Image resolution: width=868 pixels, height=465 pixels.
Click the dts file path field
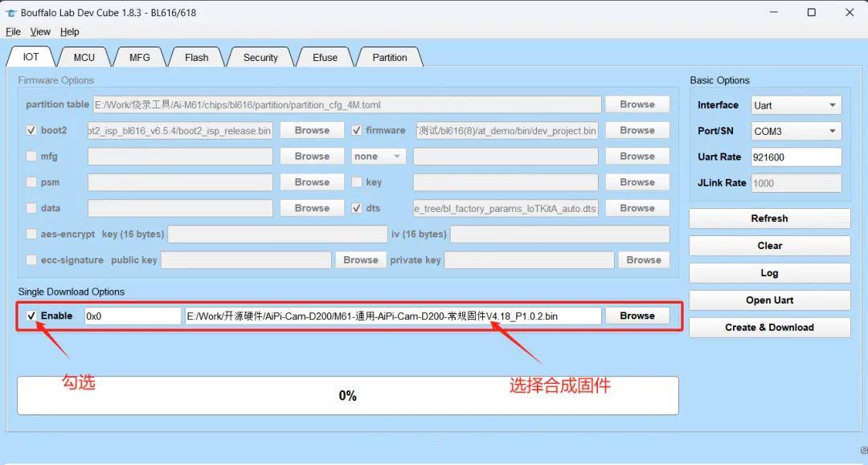tap(506, 209)
